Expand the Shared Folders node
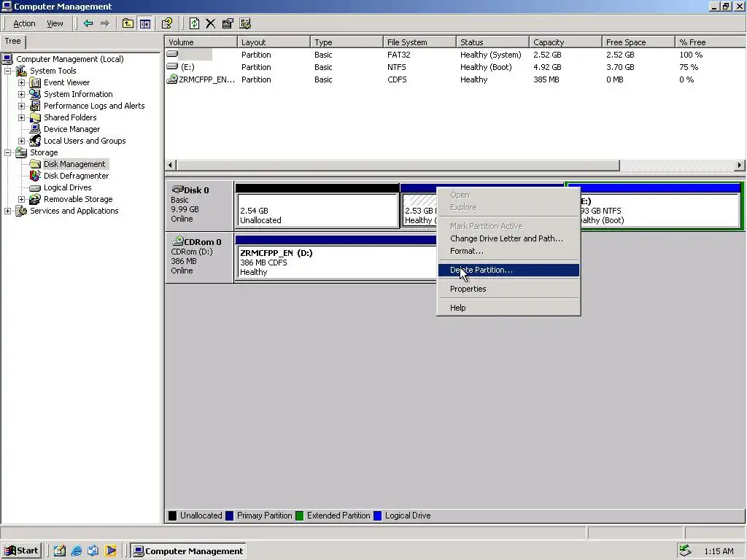 click(21, 117)
